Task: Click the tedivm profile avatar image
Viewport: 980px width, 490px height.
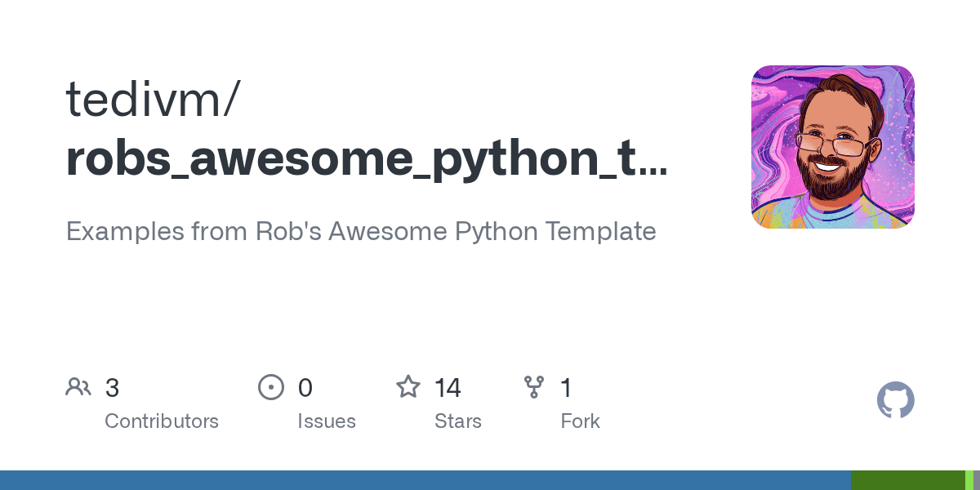Action: [x=832, y=147]
